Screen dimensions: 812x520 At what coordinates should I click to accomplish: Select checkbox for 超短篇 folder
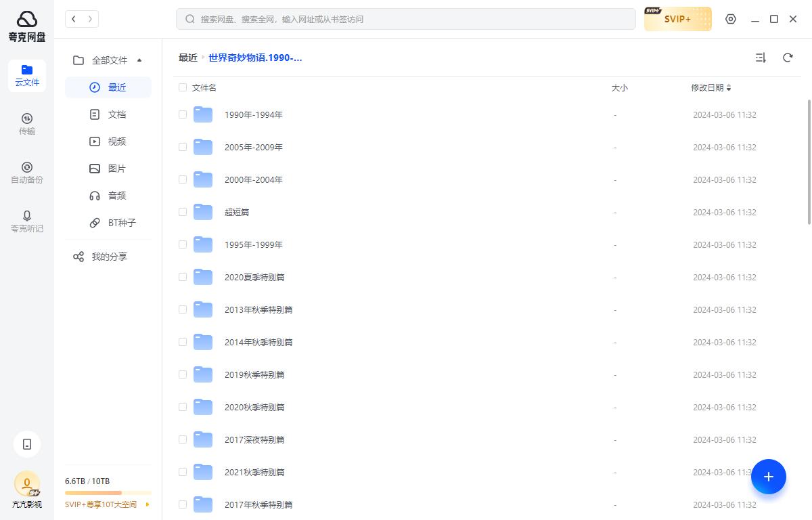tap(183, 212)
